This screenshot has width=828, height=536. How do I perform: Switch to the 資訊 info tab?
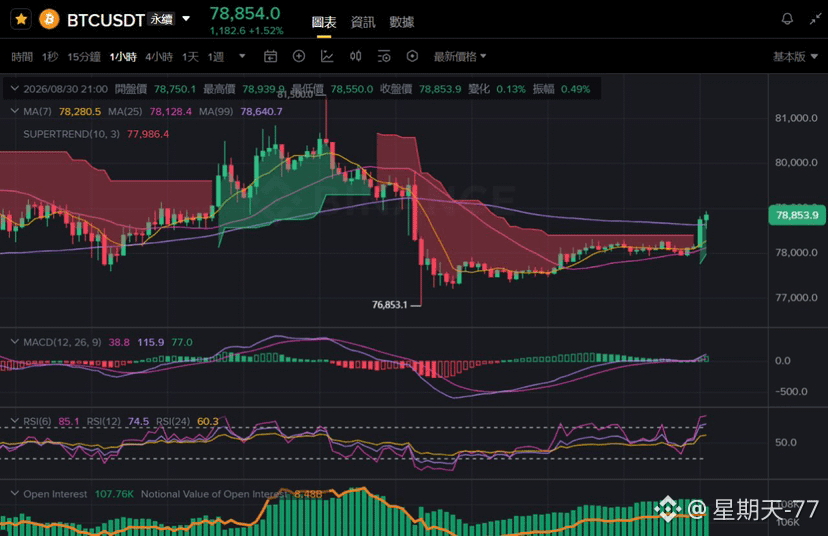(x=363, y=22)
